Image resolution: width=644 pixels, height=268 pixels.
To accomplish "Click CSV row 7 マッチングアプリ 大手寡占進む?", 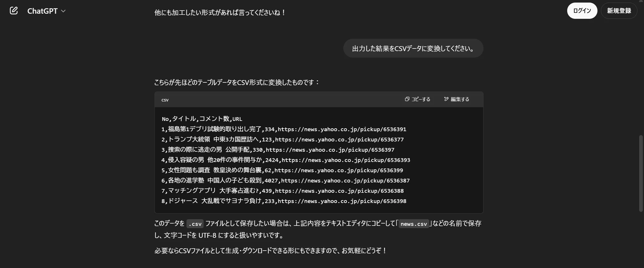I will (x=282, y=191).
